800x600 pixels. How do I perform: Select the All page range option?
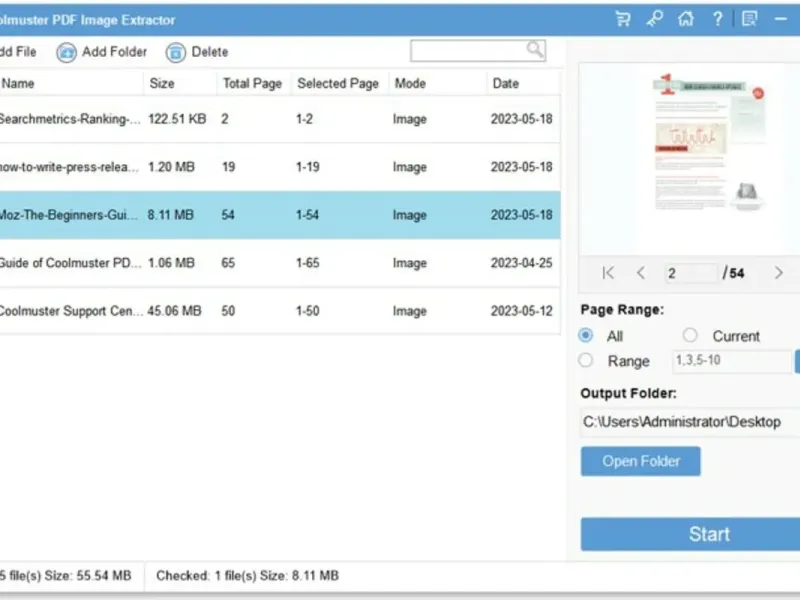586,335
